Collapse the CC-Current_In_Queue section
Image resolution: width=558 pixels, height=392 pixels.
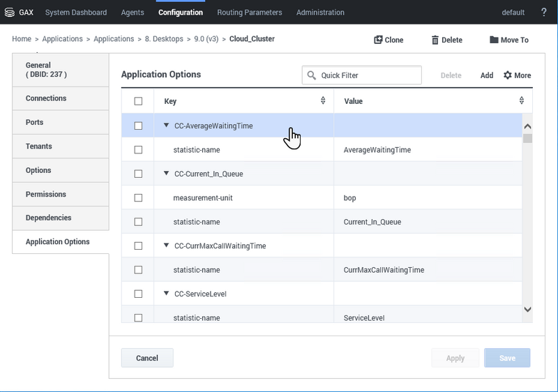coord(167,174)
